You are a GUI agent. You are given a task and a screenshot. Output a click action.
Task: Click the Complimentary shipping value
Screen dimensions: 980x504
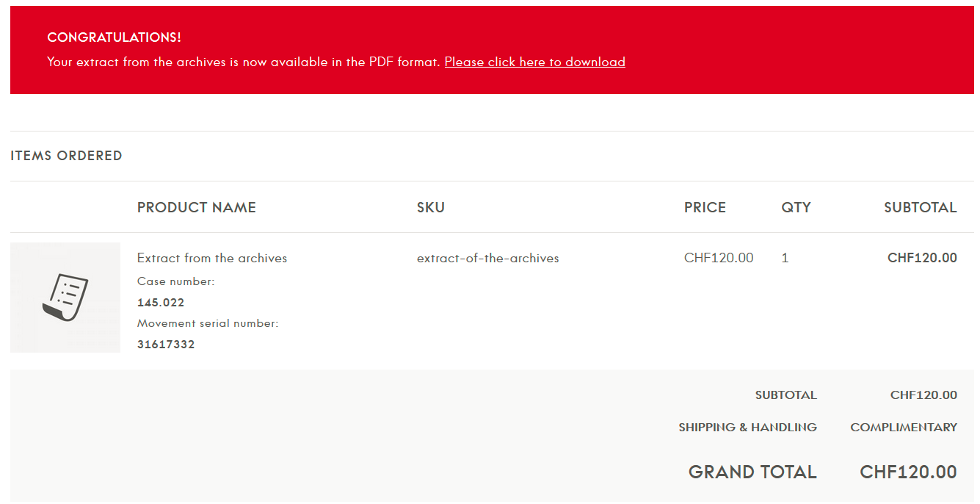(x=904, y=428)
